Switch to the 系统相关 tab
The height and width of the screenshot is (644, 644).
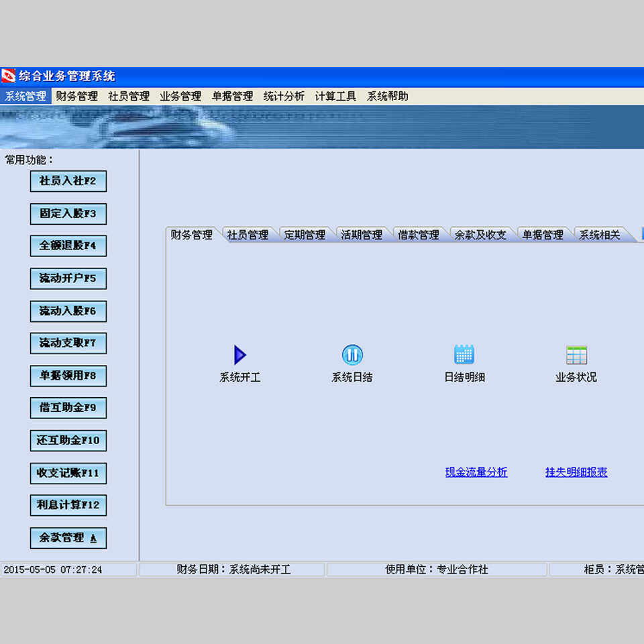(x=600, y=235)
